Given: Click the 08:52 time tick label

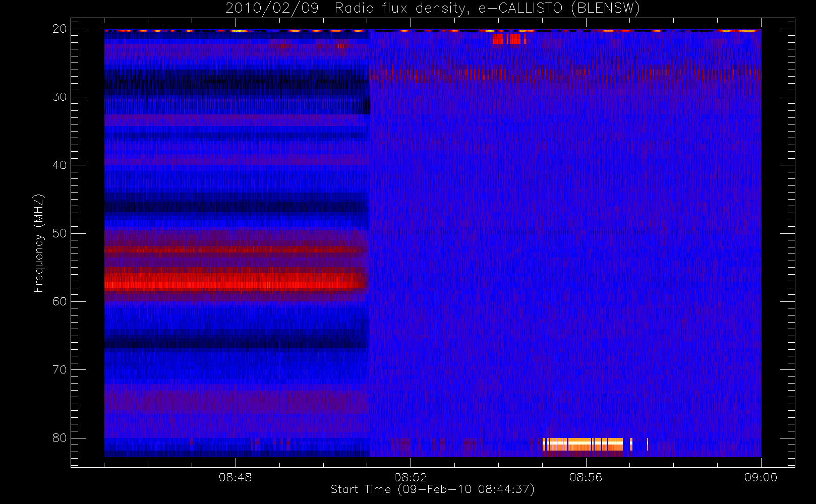Looking at the screenshot, I should 411,477.
